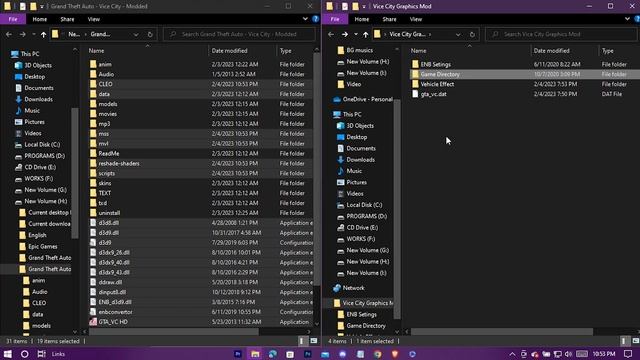
Task: Switch Graphics Mod window to details view
Action: coord(623,341)
